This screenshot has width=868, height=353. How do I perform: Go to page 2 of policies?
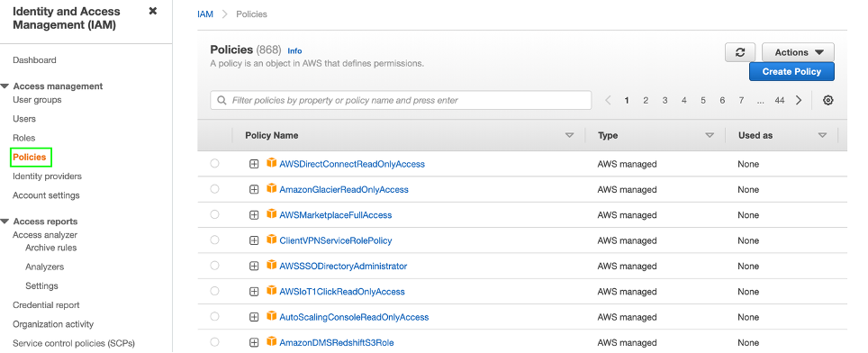(x=646, y=100)
